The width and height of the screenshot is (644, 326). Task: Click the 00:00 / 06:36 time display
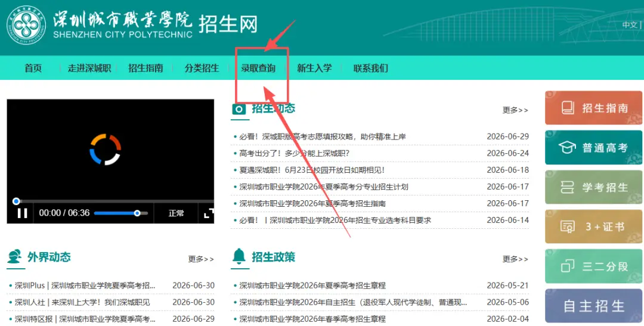(64, 213)
